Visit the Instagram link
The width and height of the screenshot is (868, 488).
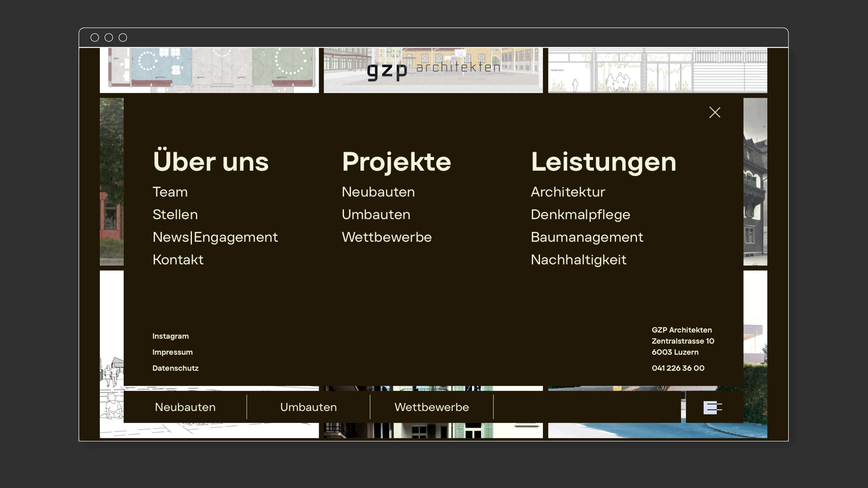click(x=170, y=336)
